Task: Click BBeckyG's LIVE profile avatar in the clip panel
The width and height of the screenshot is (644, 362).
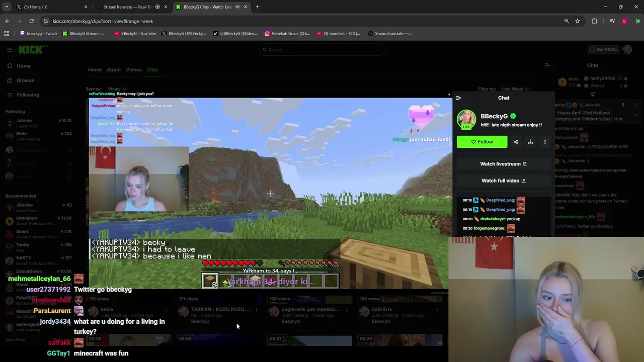Action: pos(466,120)
